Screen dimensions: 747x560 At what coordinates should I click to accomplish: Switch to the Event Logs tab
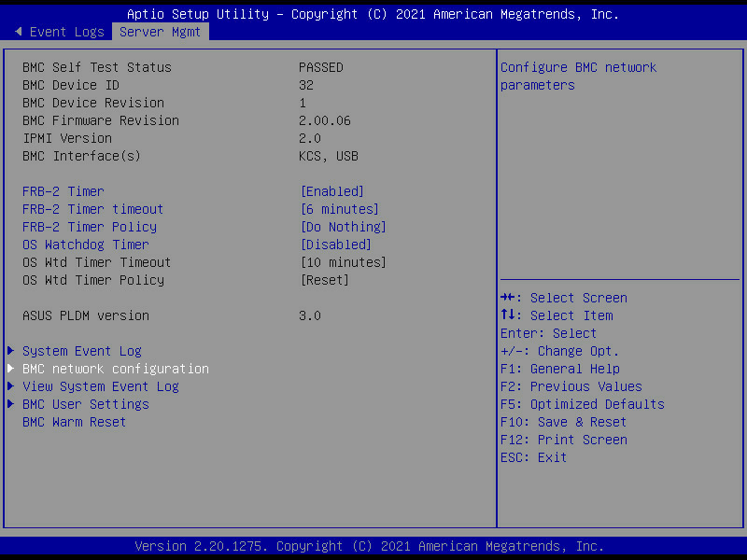pos(67,32)
